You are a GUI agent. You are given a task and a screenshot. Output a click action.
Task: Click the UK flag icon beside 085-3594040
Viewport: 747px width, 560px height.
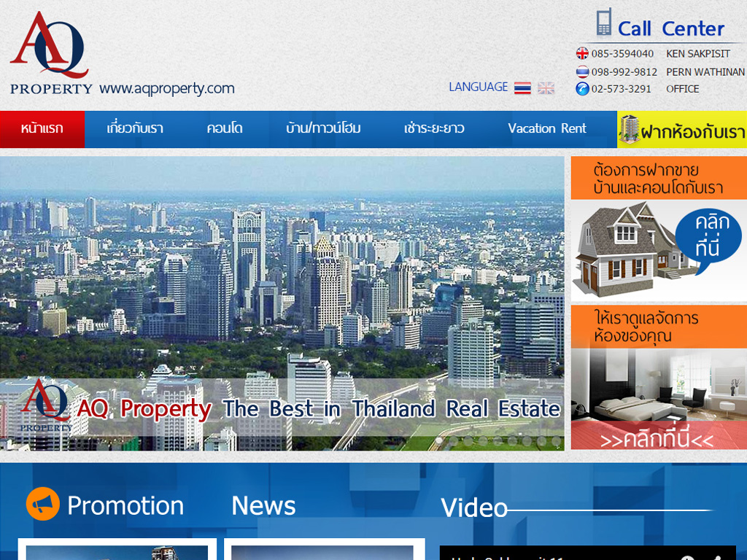pos(582,53)
